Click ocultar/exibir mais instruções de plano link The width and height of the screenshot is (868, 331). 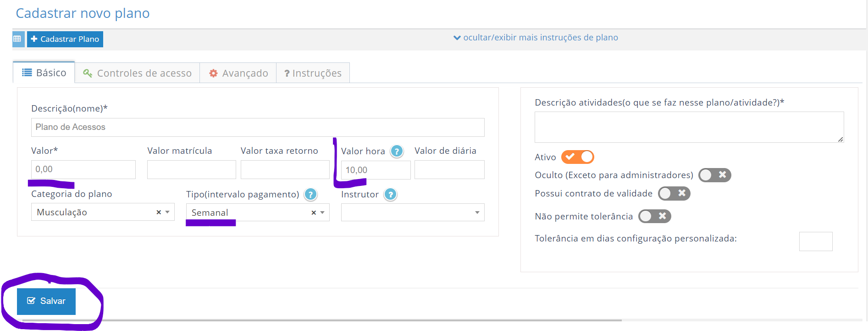(536, 38)
